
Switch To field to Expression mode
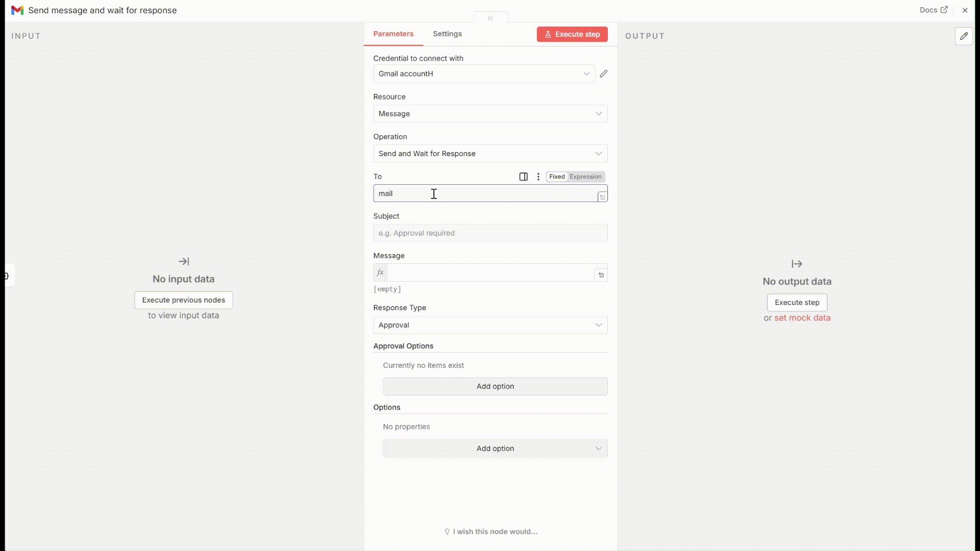[x=585, y=177]
